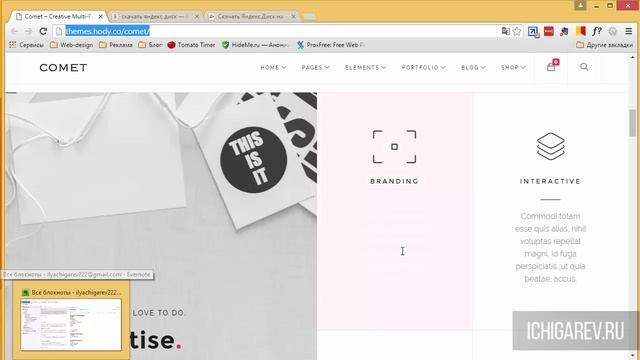Open shopping cart bag icon
Viewport: 640px width, 360px height.
coord(551,67)
